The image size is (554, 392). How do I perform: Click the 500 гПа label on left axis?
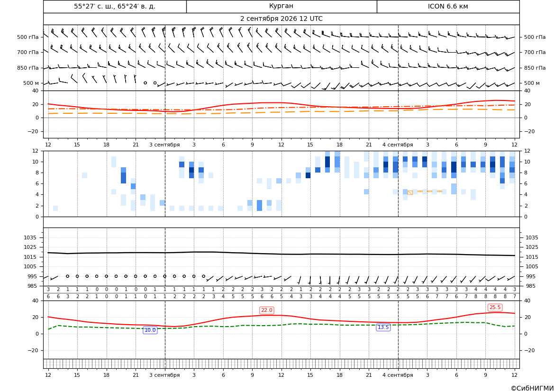click(28, 37)
